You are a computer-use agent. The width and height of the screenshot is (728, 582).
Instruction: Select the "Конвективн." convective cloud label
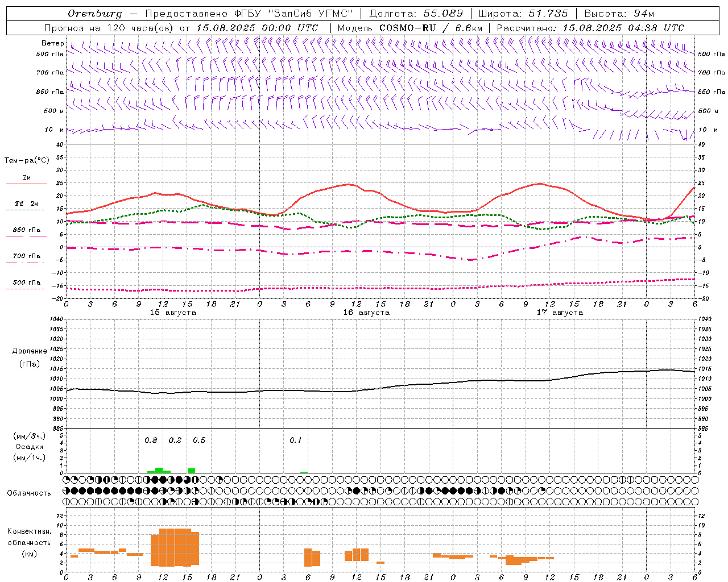[x=29, y=531]
